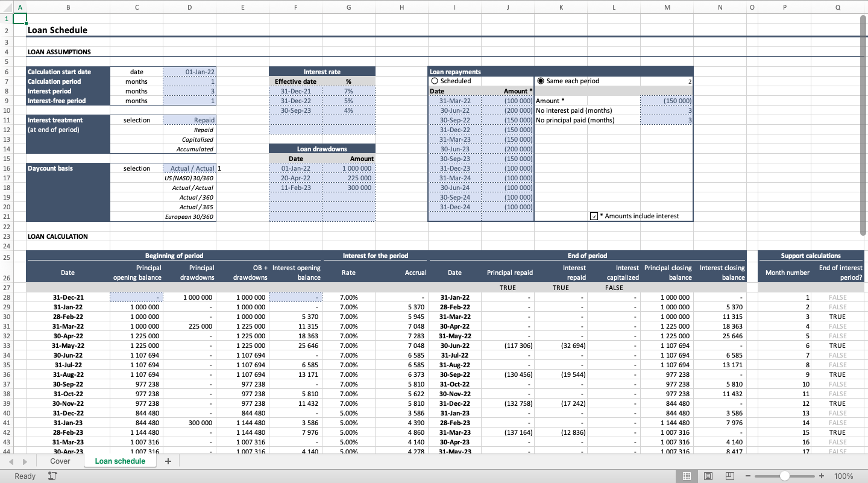868x483 pixels.
Task: Click the Interest rate table header
Action: point(322,72)
